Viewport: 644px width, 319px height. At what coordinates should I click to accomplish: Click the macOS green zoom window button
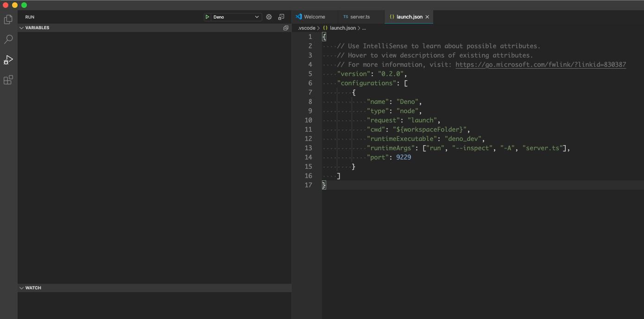pyautogui.click(x=24, y=5)
